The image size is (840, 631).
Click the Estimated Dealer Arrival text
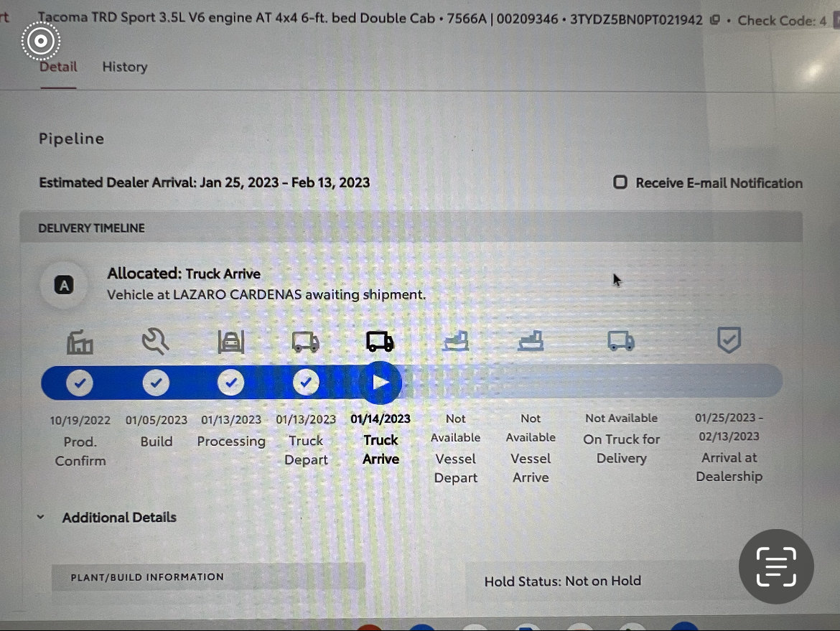(204, 182)
